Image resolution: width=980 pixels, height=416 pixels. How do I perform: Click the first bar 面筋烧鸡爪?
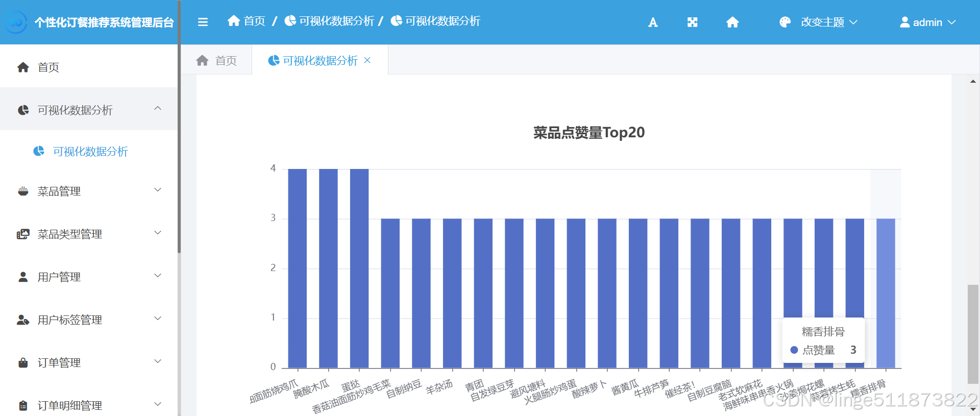(298, 268)
